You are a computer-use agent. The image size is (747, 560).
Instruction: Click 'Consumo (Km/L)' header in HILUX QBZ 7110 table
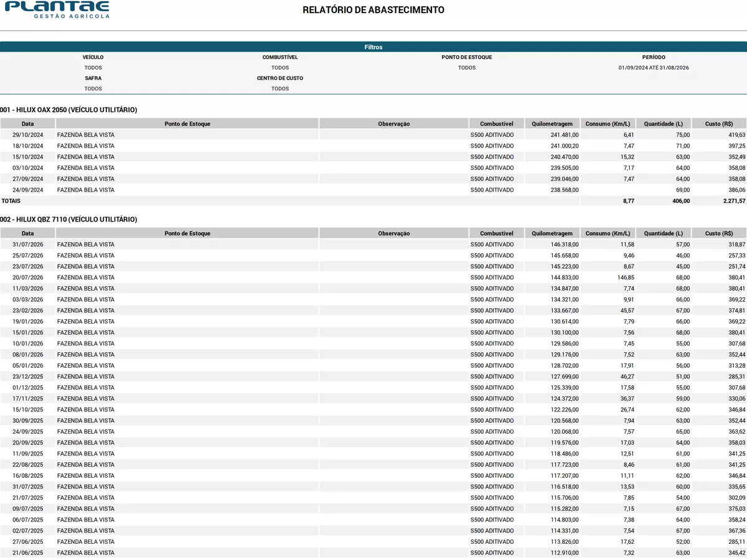[x=608, y=233]
